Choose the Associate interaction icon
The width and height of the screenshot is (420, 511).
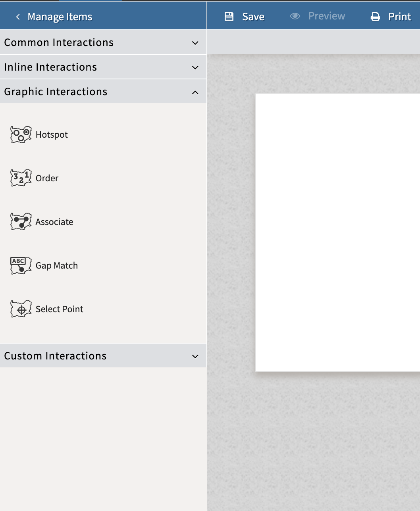[x=21, y=221]
